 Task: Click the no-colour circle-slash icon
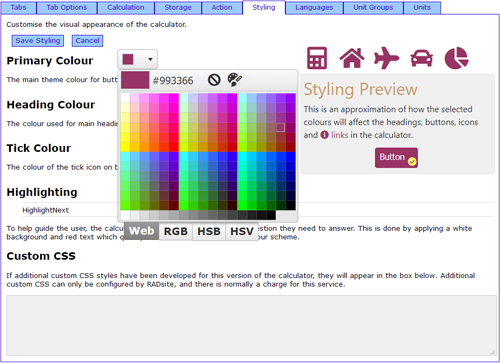pyautogui.click(x=214, y=80)
